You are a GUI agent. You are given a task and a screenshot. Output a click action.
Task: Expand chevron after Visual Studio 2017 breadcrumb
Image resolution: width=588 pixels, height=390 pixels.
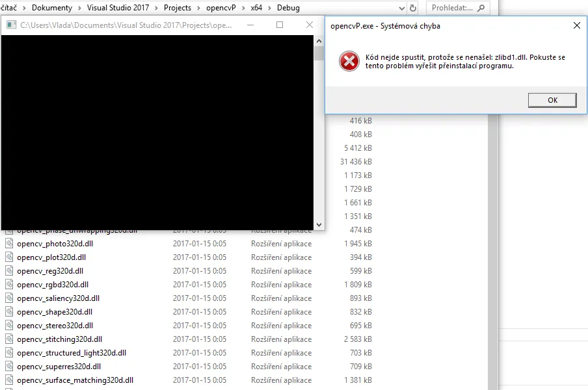[156, 8]
